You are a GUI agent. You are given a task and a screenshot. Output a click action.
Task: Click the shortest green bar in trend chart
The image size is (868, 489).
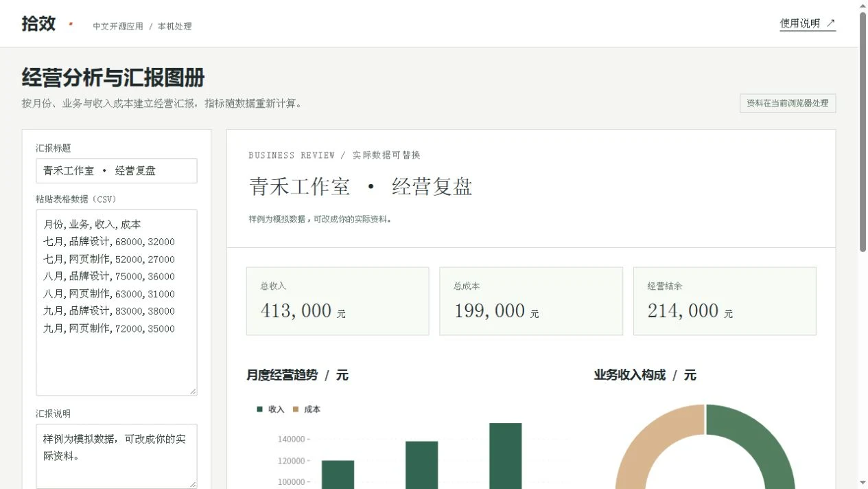pos(338,475)
